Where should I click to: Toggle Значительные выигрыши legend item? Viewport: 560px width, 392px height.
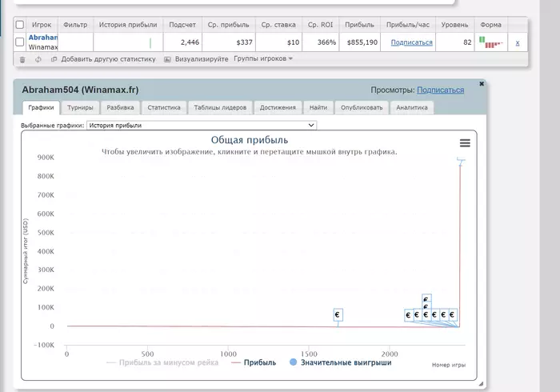click(340, 362)
